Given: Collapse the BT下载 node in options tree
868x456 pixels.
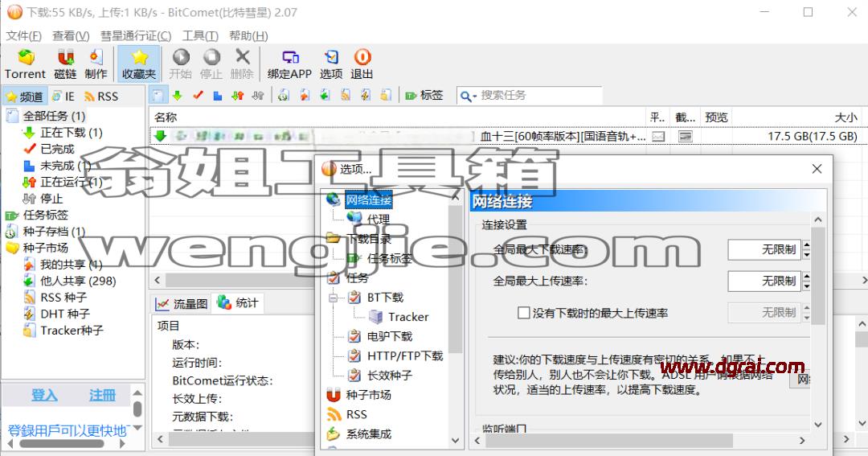Looking at the screenshot, I should pyautogui.click(x=334, y=298).
